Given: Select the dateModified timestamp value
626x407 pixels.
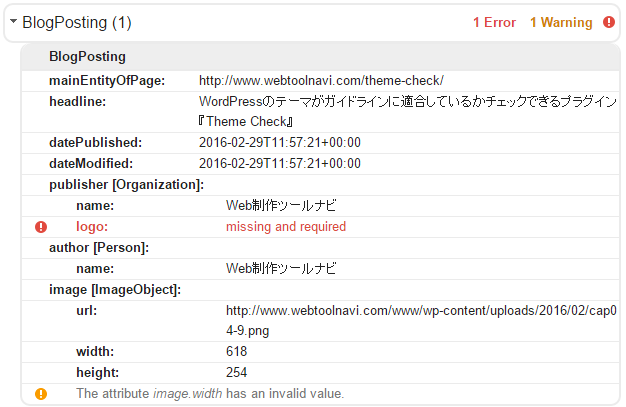Looking at the screenshot, I should click(279, 164).
